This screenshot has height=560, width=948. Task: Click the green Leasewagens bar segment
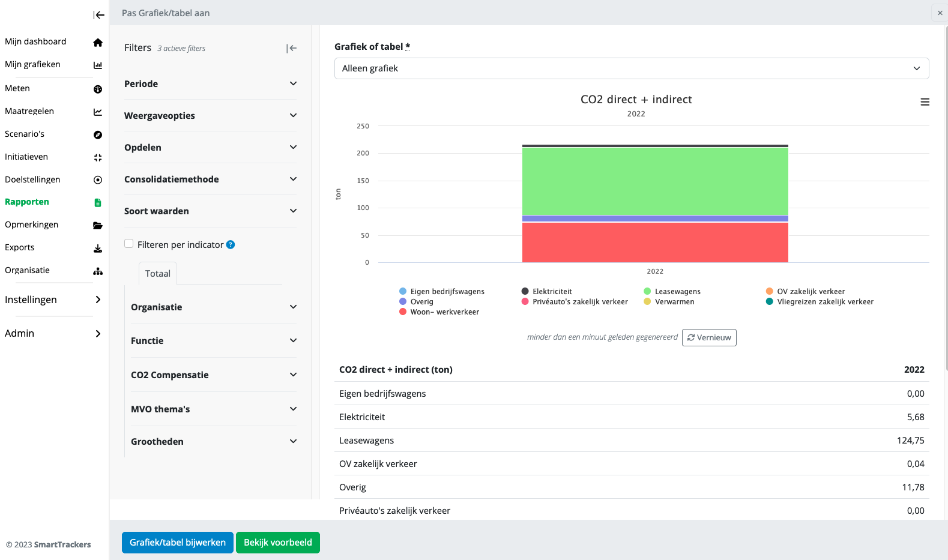point(654,181)
